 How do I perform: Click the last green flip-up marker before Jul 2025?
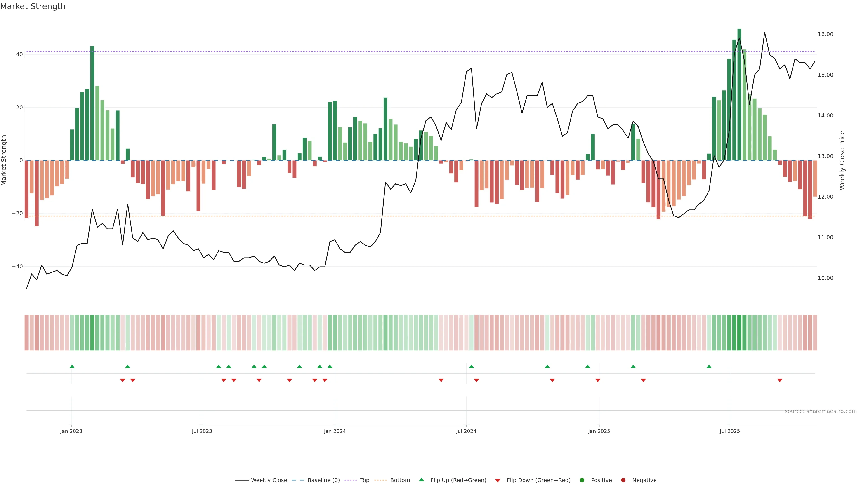click(x=709, y=366)
